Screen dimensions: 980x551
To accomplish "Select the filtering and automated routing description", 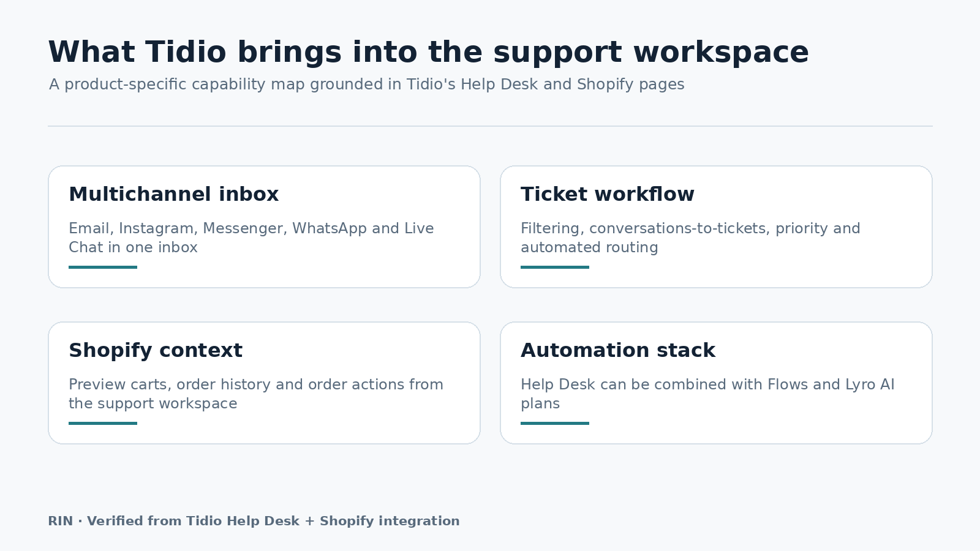I will [x=690, y=238].
